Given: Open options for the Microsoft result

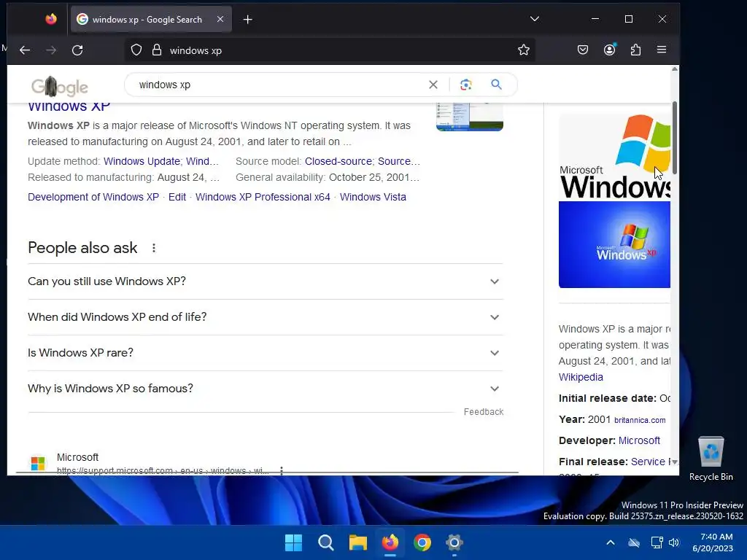Looking at the screenshot, I should coord(282,470).
